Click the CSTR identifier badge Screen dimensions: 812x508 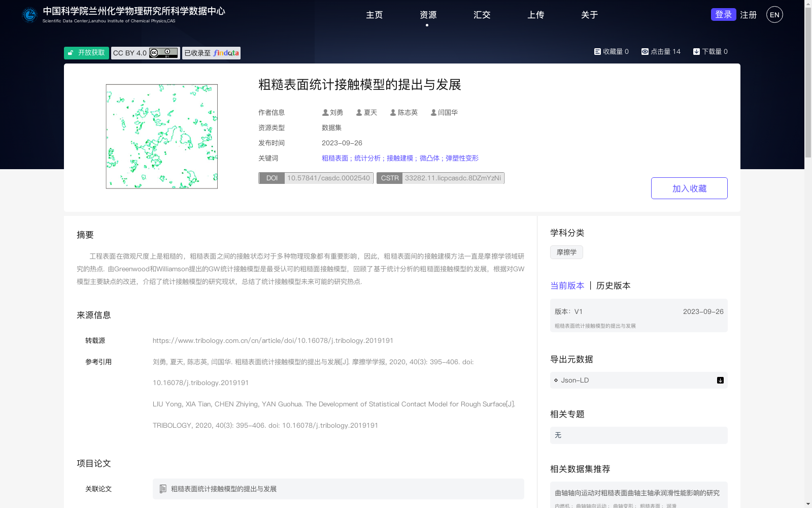441,178
